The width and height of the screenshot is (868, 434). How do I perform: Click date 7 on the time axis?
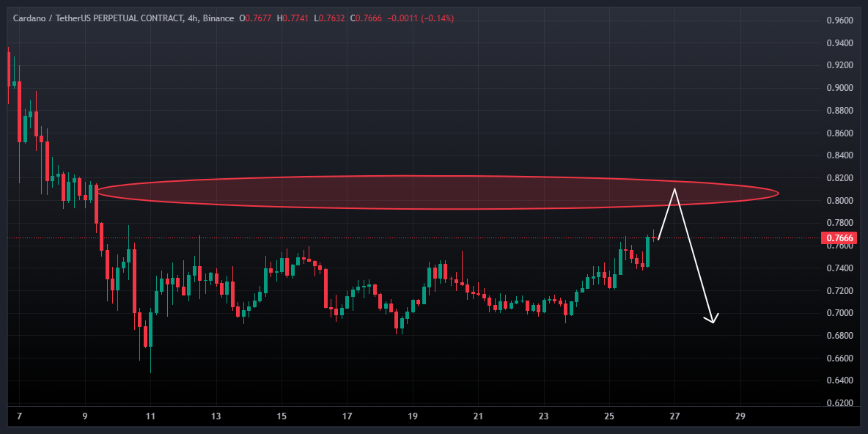[x=19, y=416]
